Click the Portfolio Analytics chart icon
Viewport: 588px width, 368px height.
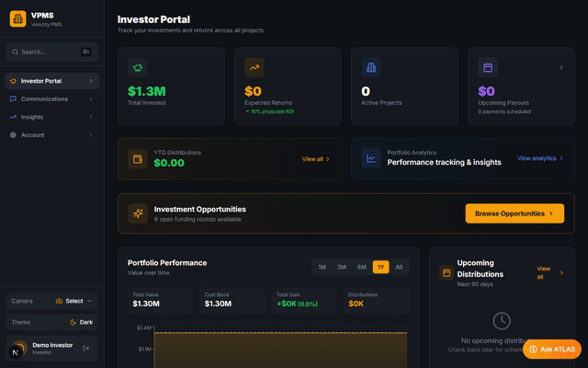[371, 158]
